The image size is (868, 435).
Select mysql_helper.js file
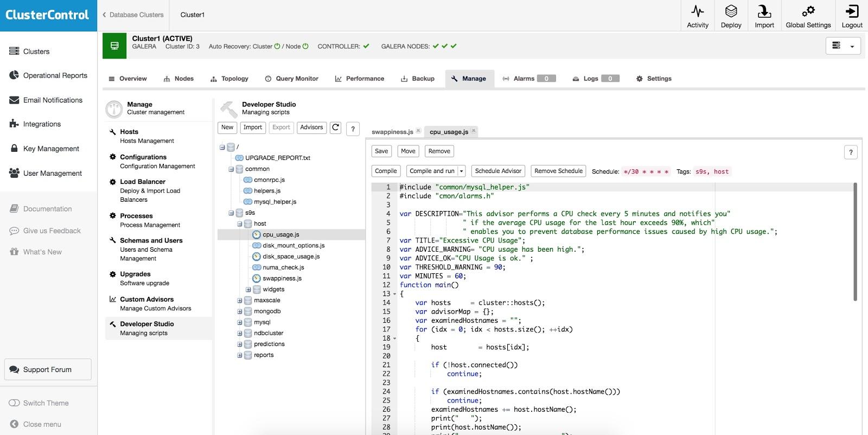click(275, 202)
